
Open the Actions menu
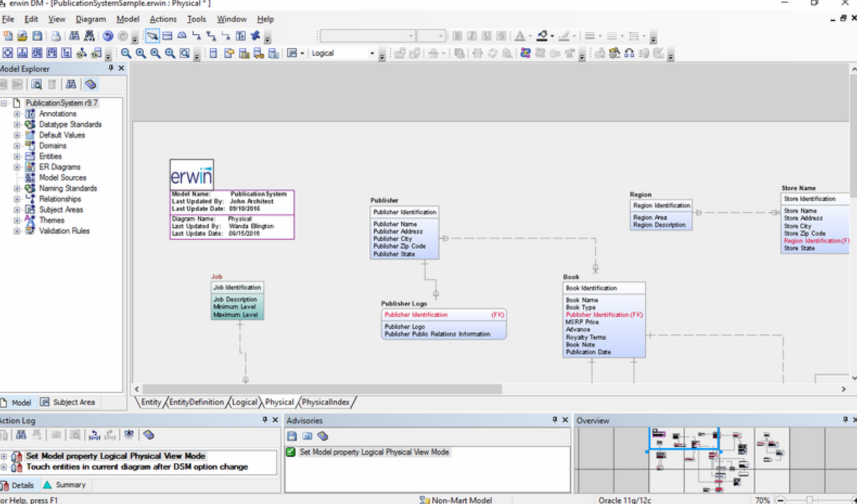coord(163,19)
